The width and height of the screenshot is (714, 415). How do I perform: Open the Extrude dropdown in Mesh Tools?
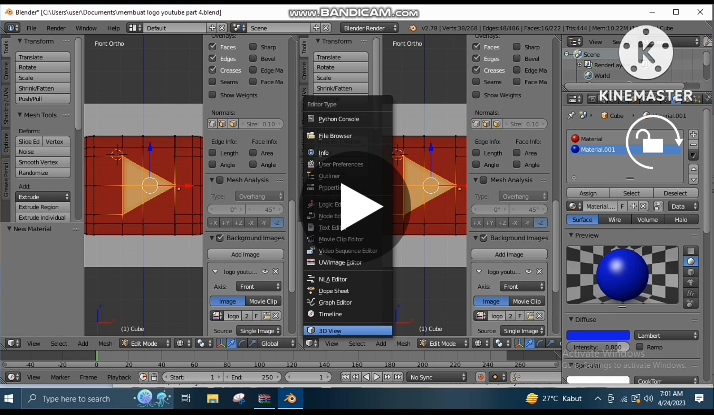pyautogui.click(x=43, y=196)
